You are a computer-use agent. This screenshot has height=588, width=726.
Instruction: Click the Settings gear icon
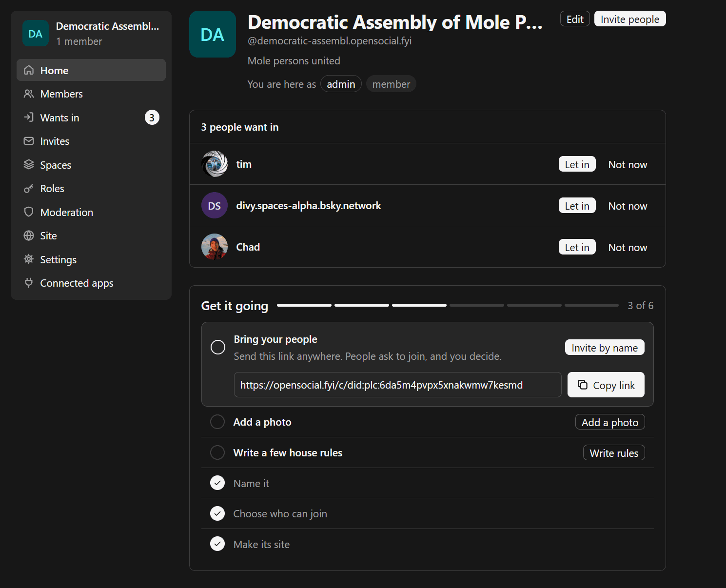[29, 259]
